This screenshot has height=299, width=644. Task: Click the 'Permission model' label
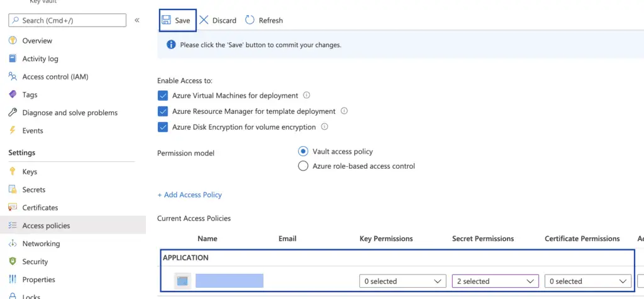coord(186,154)
